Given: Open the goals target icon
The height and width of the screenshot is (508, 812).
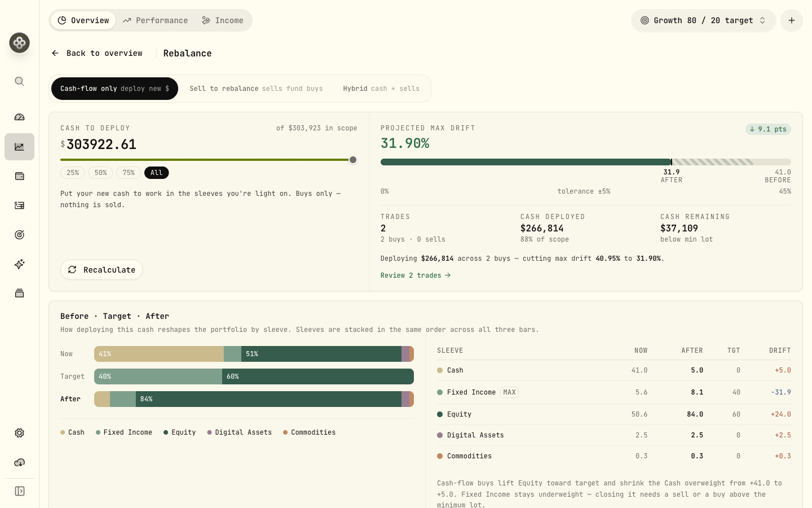Looking at the screenshot, I should point(19,235).
